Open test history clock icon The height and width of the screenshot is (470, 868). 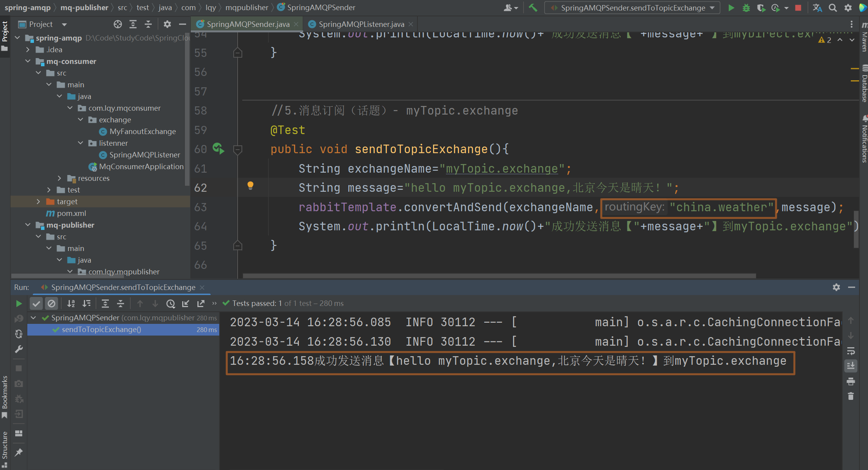pyautogui.click(x=170, y=304)
